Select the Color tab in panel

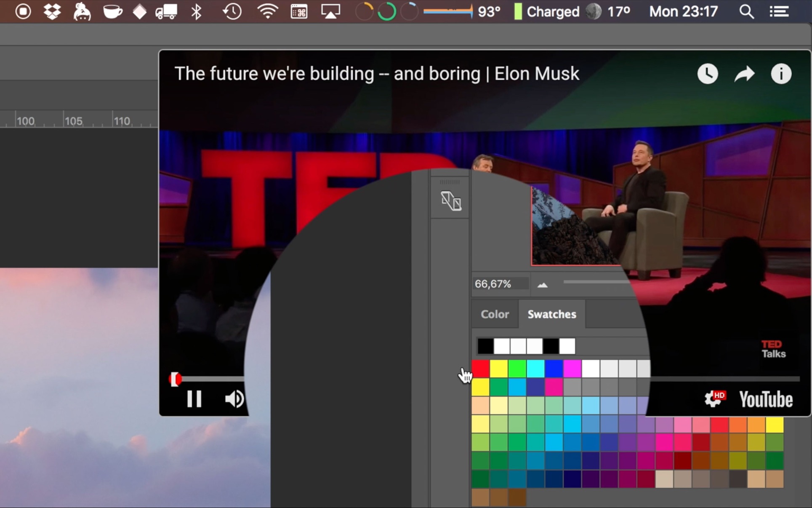point(495,314)
